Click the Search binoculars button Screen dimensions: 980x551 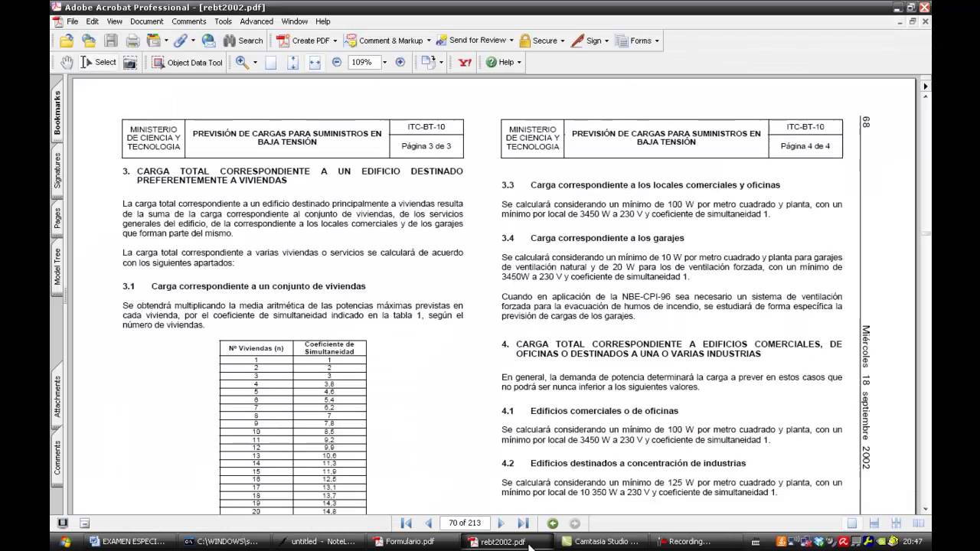coord(243,41)
